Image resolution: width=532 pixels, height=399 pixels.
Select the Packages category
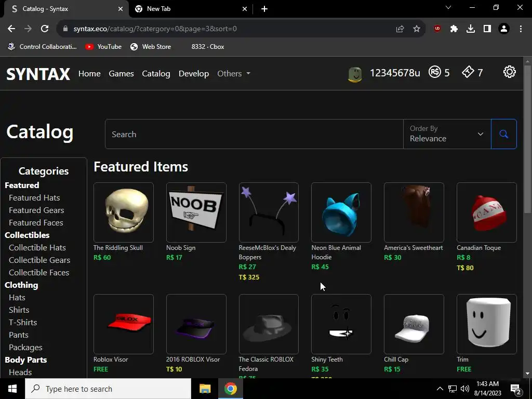click(x=25, y=348)
